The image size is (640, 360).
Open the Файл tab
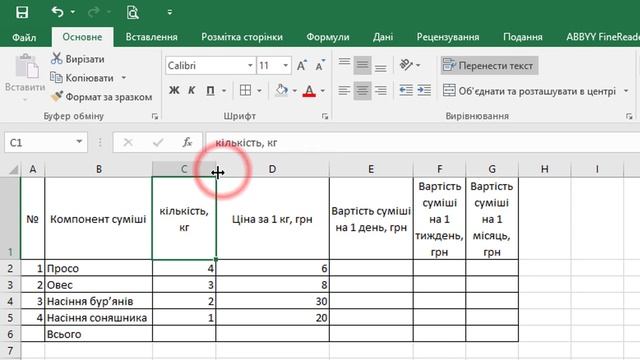click(24, 37)
